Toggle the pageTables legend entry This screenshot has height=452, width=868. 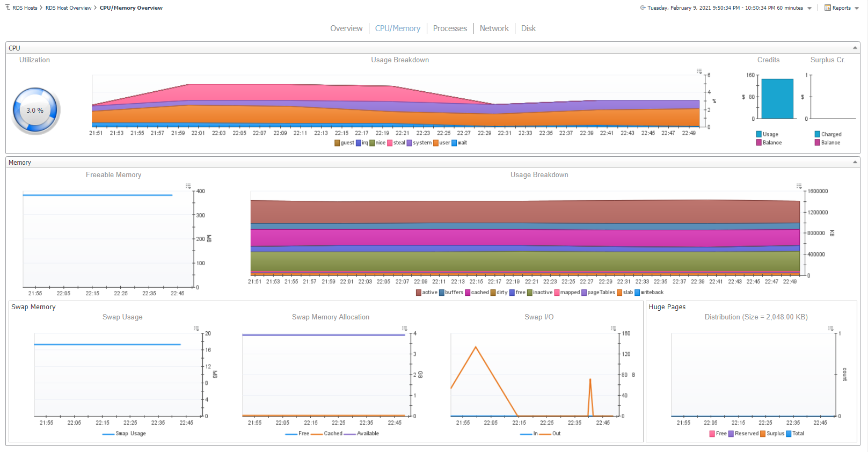(599, 293)
